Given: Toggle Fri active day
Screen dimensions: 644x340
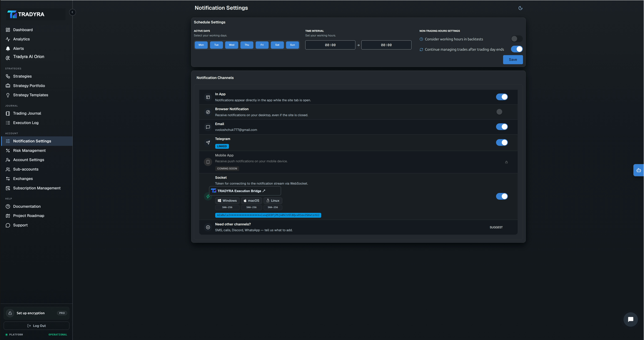Looking at the screenshot, I should 262,45.
